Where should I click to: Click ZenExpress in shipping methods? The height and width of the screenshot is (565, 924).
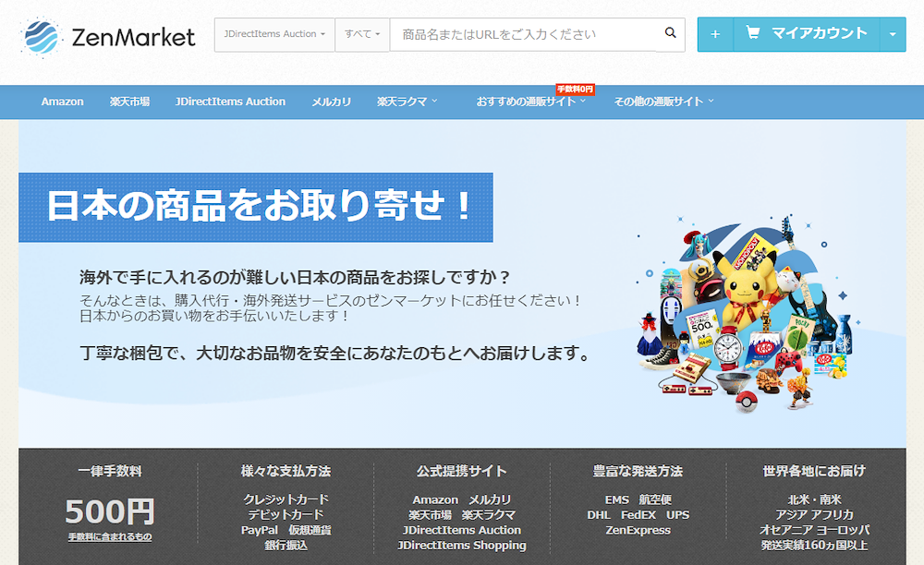[638, 530]
